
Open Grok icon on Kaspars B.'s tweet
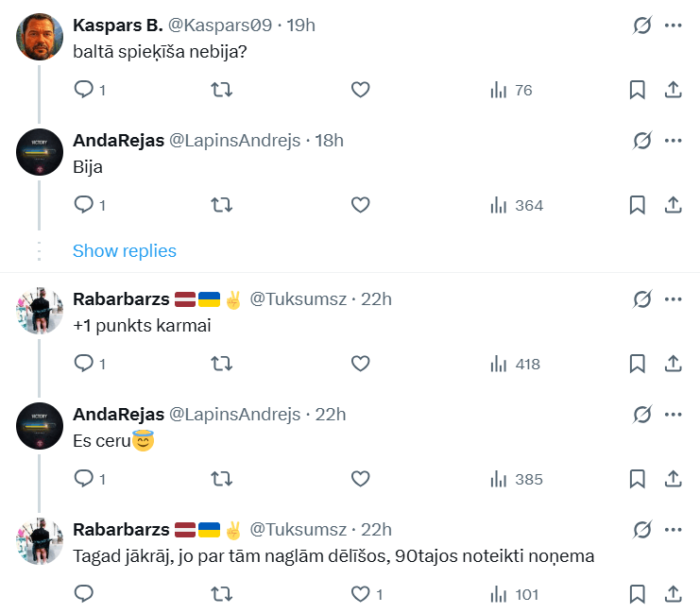pyautogui.click(x=642, y=26)
